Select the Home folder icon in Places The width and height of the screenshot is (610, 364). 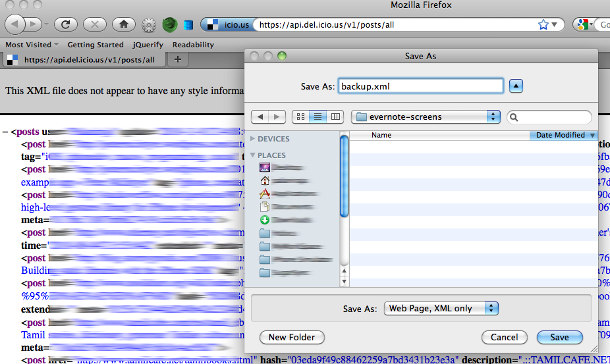coord(265,180)
